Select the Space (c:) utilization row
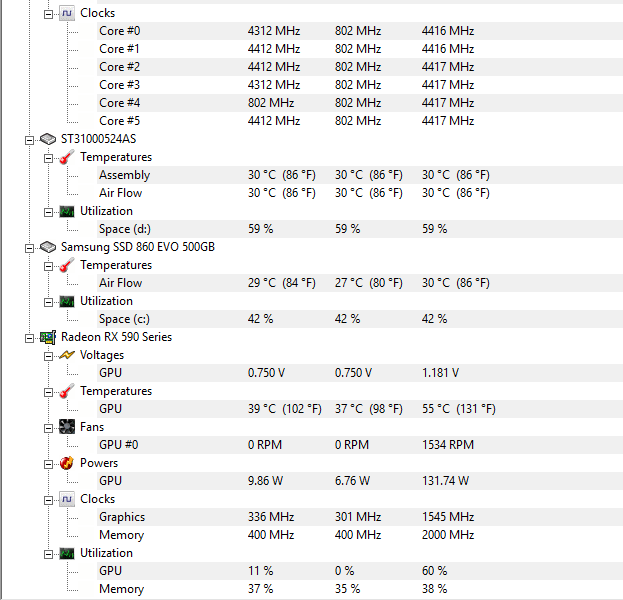The width and height of the screenshot is (623, 600). [128, 319]
